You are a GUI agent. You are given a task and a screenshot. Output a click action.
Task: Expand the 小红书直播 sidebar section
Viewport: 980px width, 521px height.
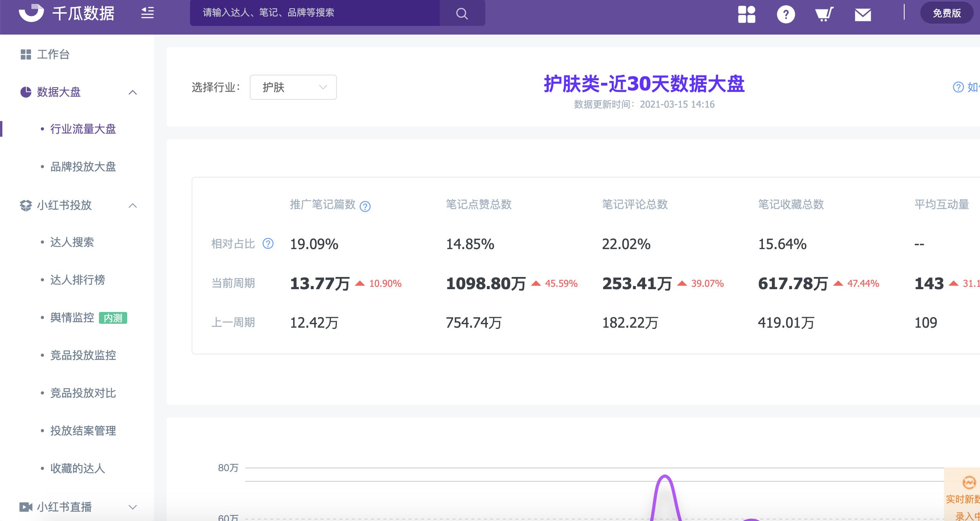pyautogui.click(x=133, y=506)
